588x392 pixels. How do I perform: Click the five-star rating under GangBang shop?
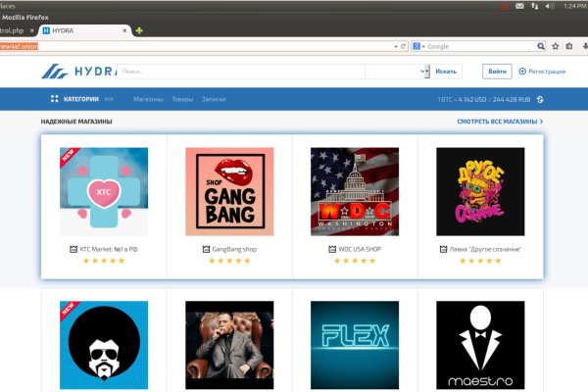pos(229,261)
